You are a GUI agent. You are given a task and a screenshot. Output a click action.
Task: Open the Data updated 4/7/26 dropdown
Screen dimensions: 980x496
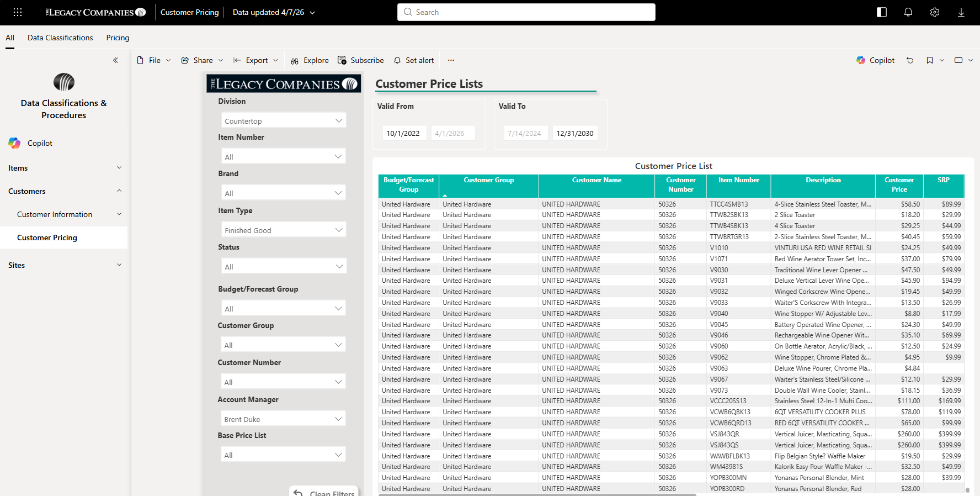(274, 12)
